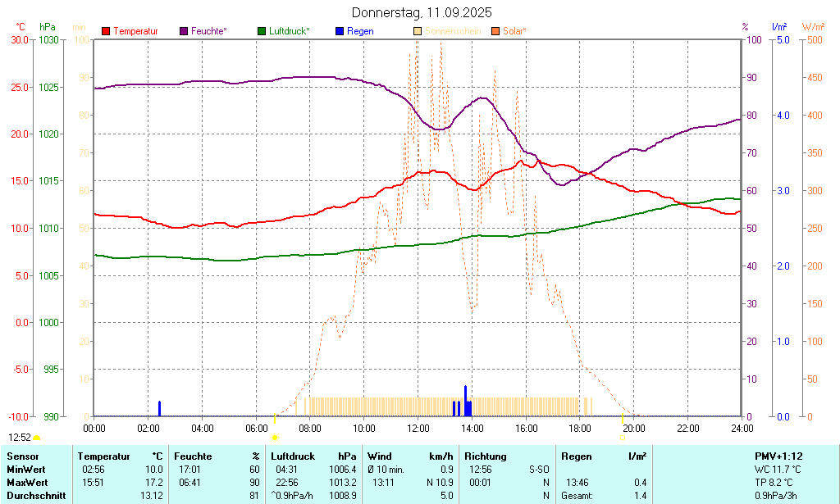The width and height of the screenshot is (840, 504).
Task: Click the max temperature value 17.2
Action: 154,482
